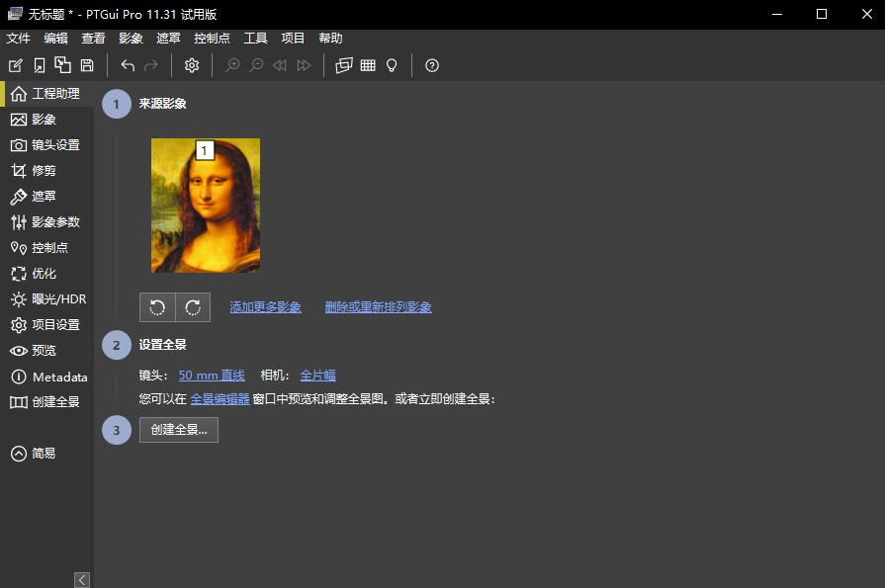Click the Save project disk icon

point(87,65)
